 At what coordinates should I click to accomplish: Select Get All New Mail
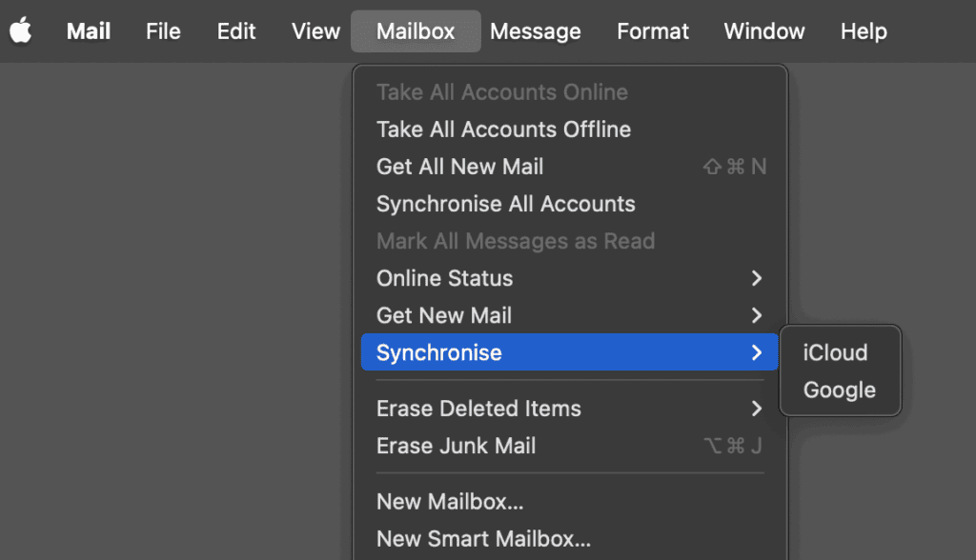460,166
